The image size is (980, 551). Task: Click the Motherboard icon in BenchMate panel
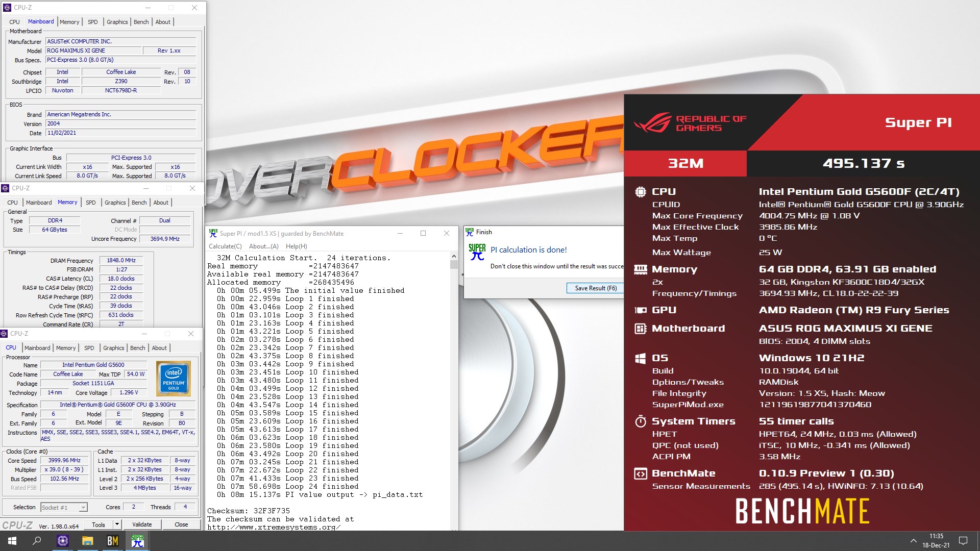[x=640, y=329]
